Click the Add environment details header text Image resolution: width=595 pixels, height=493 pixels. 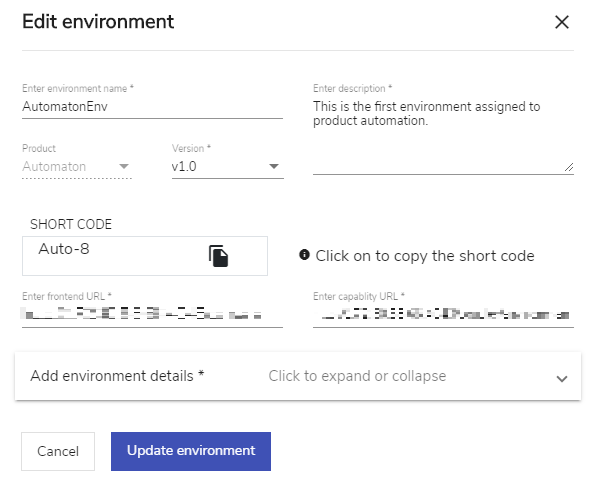click(117, 376)
